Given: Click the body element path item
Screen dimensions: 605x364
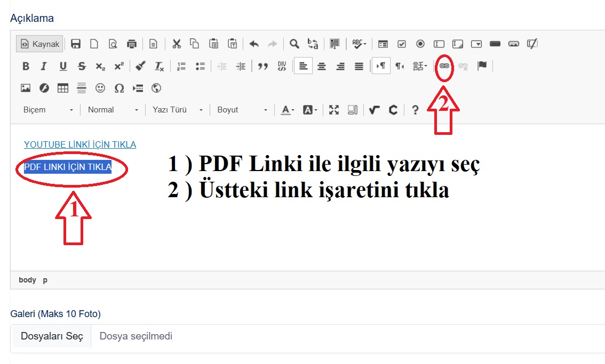Looking at the screenshot, I should [27, 280].
